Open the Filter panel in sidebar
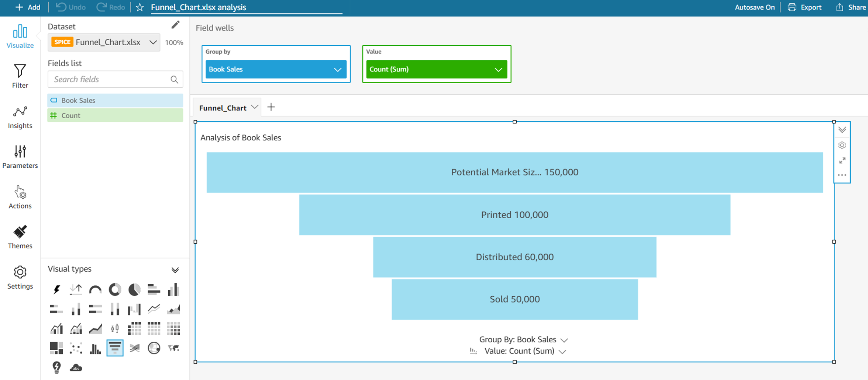 [20, 76]
